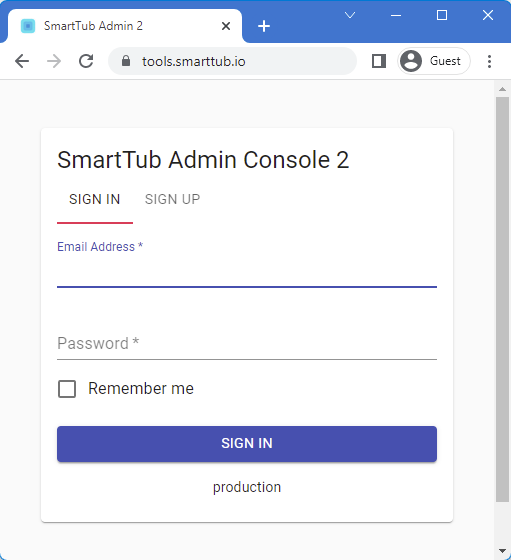Switch to the SIGN UP tab
Screen dimensions: 511x560
pos(172,199)
